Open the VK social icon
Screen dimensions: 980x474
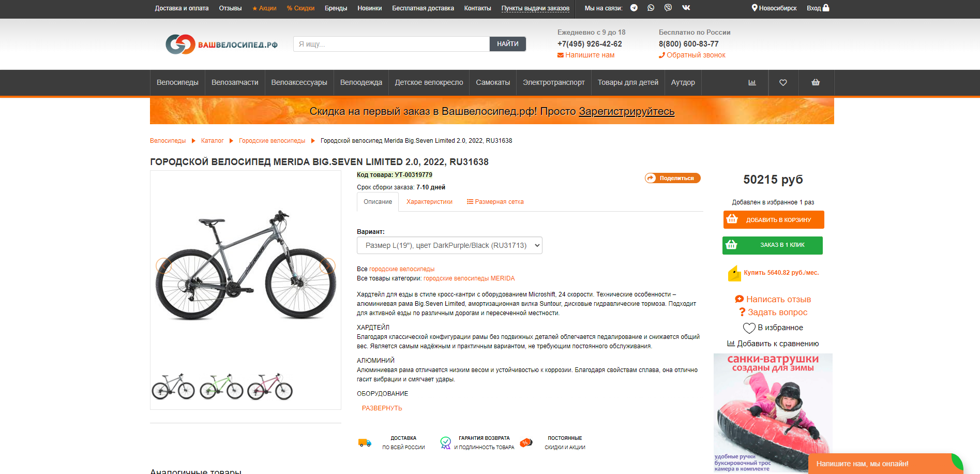pos(686,8)
